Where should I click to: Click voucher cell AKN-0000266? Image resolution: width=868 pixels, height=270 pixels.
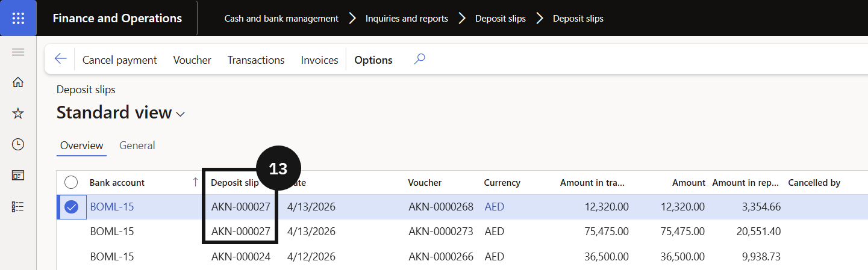(x=441, y=257)
